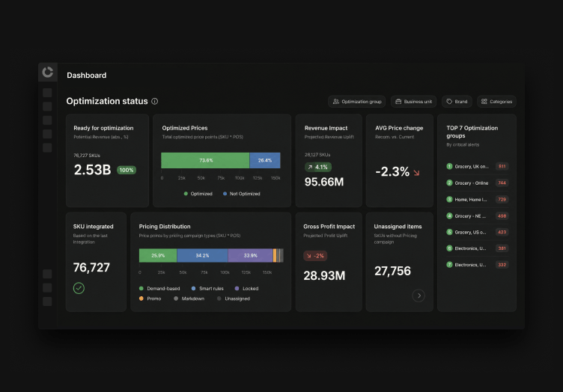
Task: Click the Dashboard page title
Action: (87, 76)
